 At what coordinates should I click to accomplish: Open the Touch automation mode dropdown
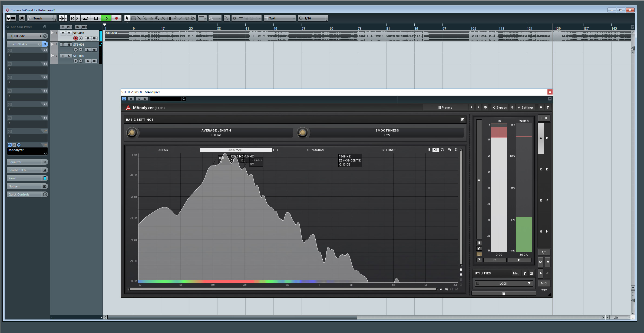coord(42,18)
